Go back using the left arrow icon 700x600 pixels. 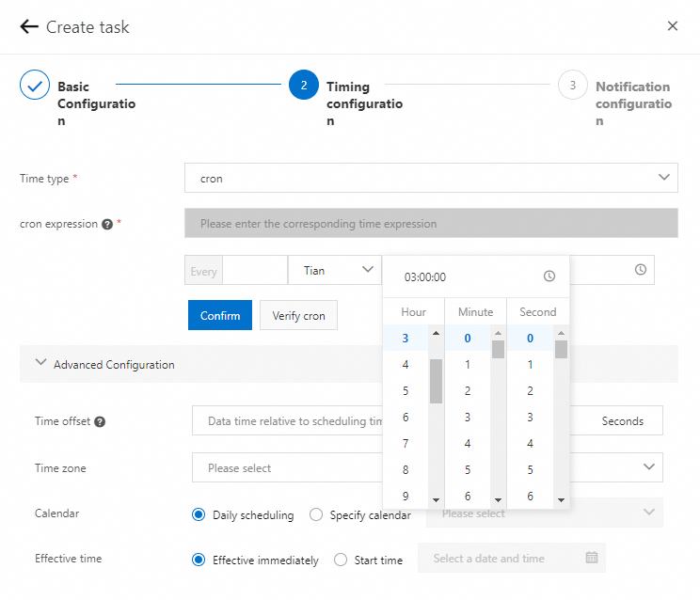point(29,26)
